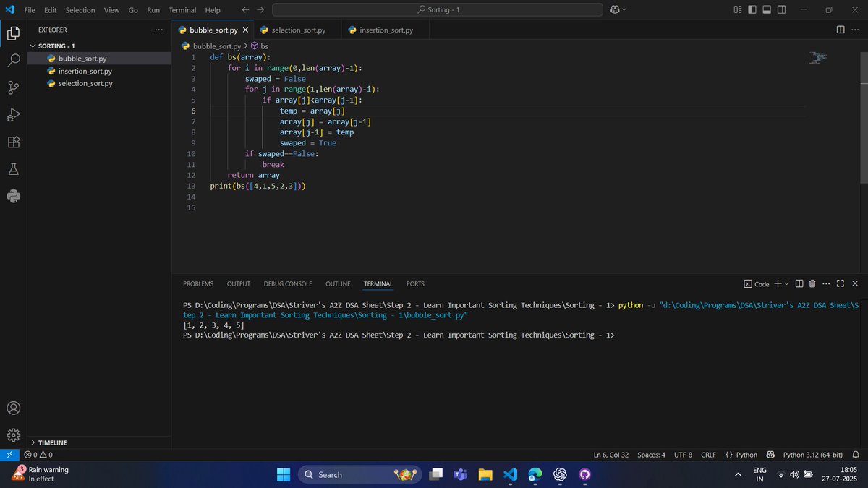Select Python 3.12 (64-bit) interpreter
The image size is (868, 488).
pyautogui.click(x=812, y=455)
